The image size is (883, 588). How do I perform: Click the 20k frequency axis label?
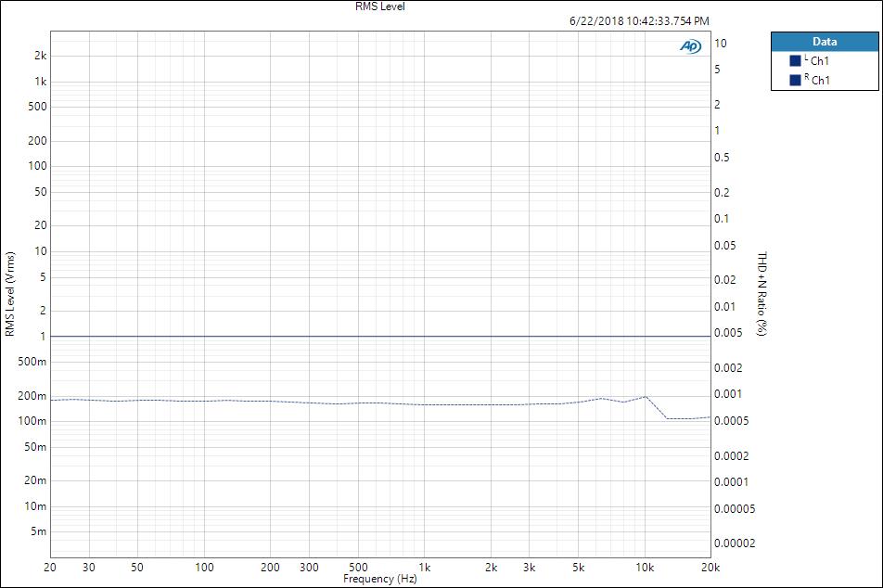(x=710, y=568)
